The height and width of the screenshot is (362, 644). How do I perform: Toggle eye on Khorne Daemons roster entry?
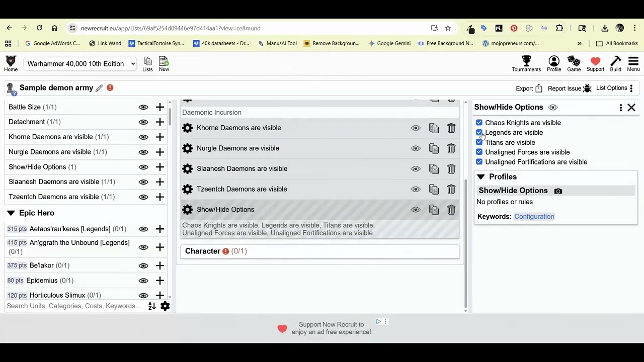point(416,128)
